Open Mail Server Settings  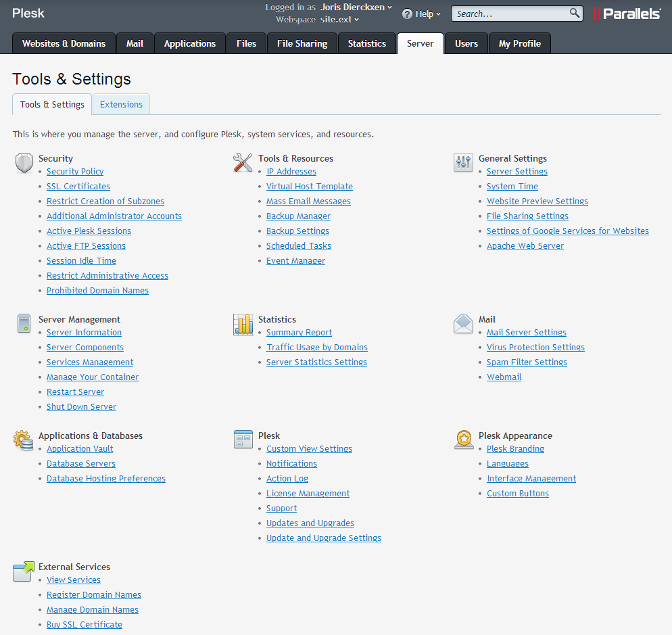tap(526, 333)
